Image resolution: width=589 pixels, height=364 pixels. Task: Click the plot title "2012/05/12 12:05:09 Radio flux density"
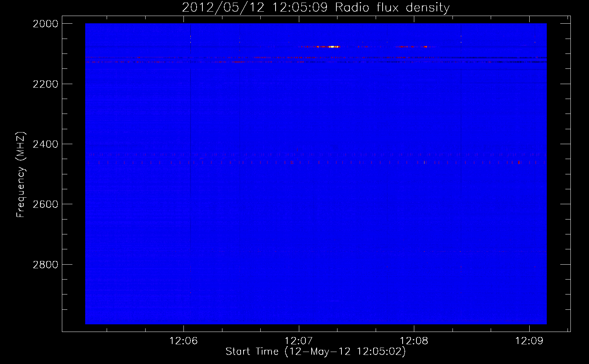(x=316, y=7)
